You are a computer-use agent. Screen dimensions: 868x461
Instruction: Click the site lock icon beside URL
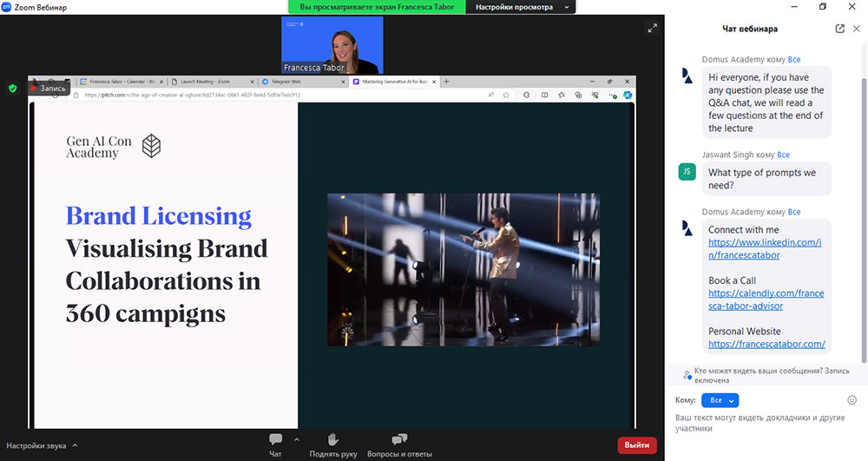76,95
